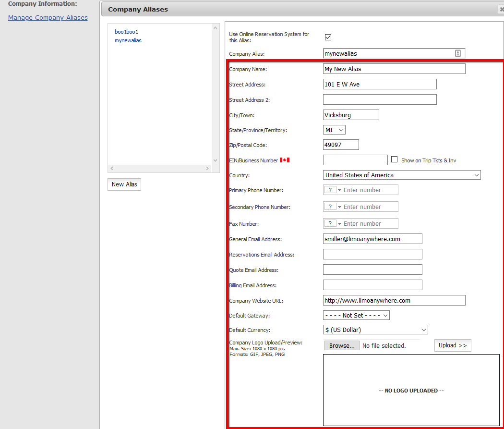Click the Canadian flag icon beside EIN/Business Number
Viewport: 504px width, 429px height.
coord(284,159)
